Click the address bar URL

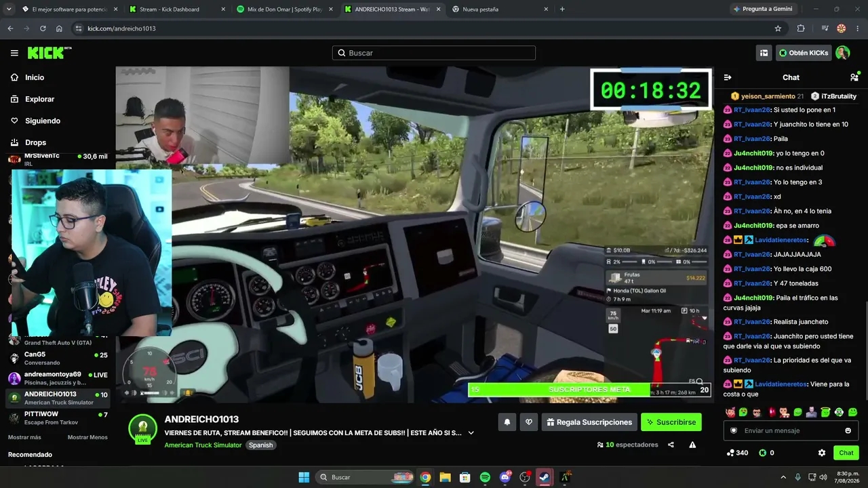tap(121, 28)
